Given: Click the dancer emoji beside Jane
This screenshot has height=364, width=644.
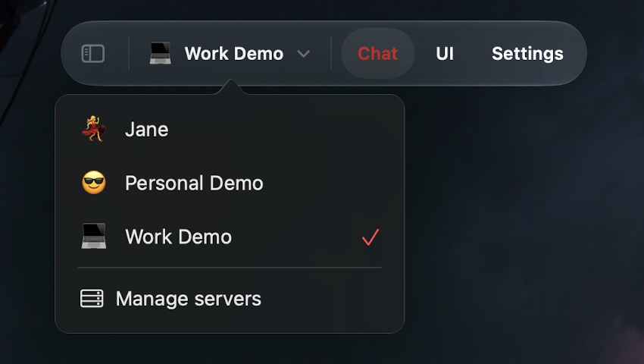Looking at the screenshot, I should coord(94,129).
